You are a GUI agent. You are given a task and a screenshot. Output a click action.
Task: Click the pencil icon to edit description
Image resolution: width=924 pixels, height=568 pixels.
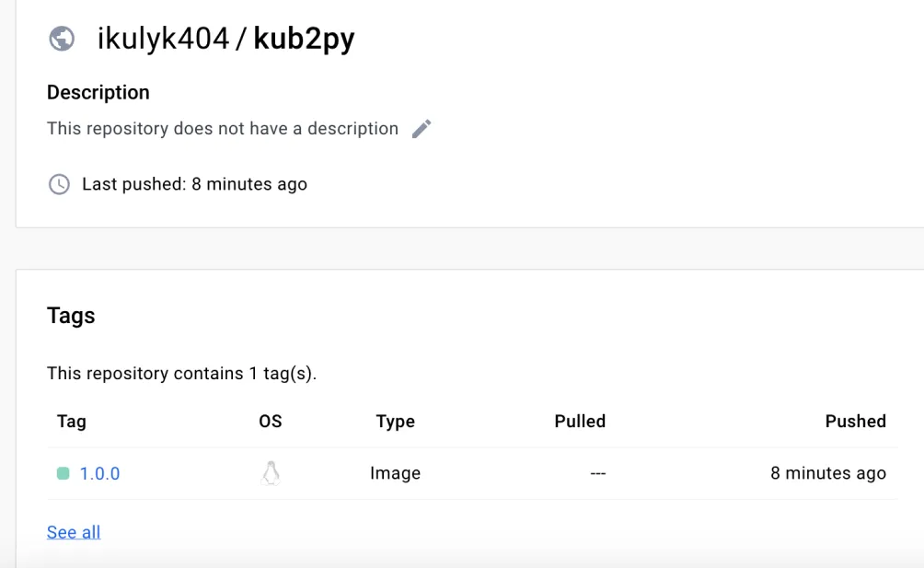point(422,129)
